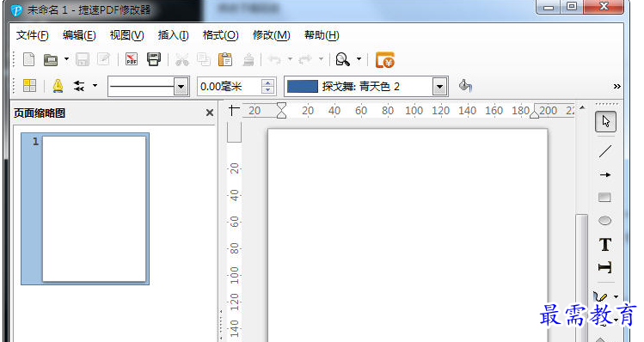Open the Redo history dropdown arrow
This screenshot has height=342, width=644.
[321, 59]
